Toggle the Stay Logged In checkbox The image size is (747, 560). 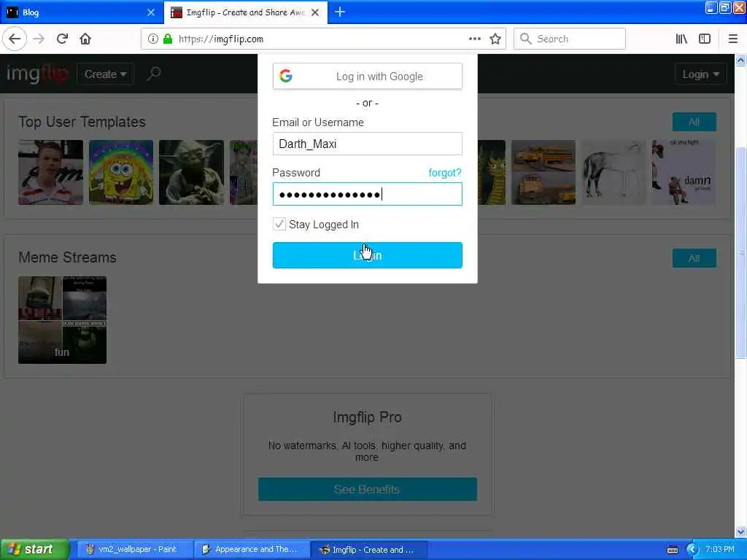pos(279,225)
